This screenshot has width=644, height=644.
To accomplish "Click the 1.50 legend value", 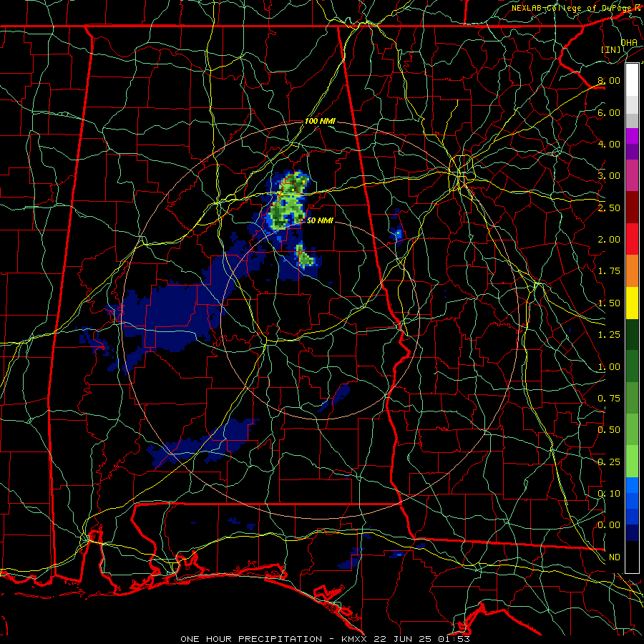I will [x=609, y=303].
